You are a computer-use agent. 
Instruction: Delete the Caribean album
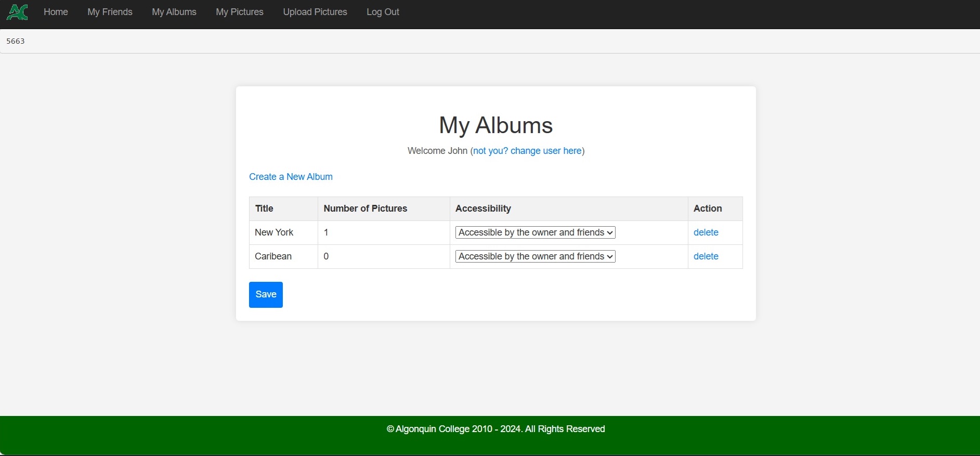[705, 256]
